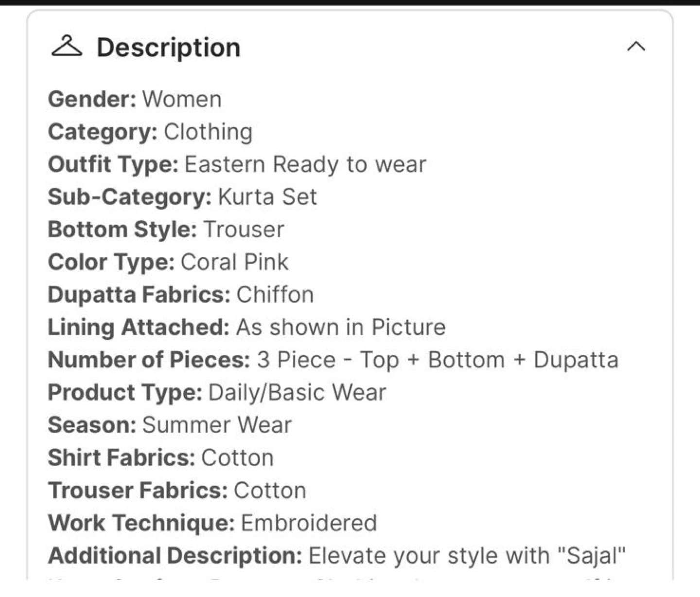700x597 pixels.
Task: Select the Bottom Style: Trouser line
Action: click(166, 230)
